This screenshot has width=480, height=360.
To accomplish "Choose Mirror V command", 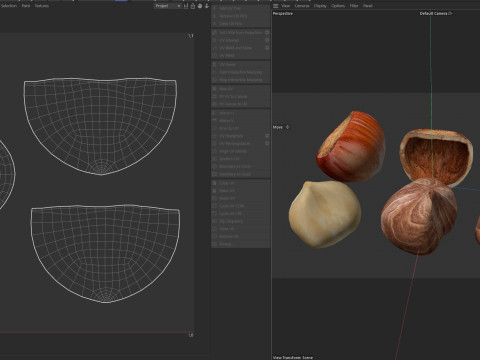I will click(x=241, y=121).
